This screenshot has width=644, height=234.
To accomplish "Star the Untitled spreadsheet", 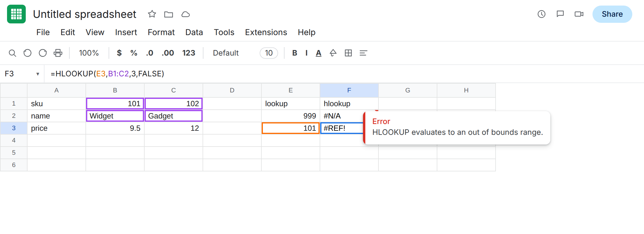I will click(x=152, y=14).
